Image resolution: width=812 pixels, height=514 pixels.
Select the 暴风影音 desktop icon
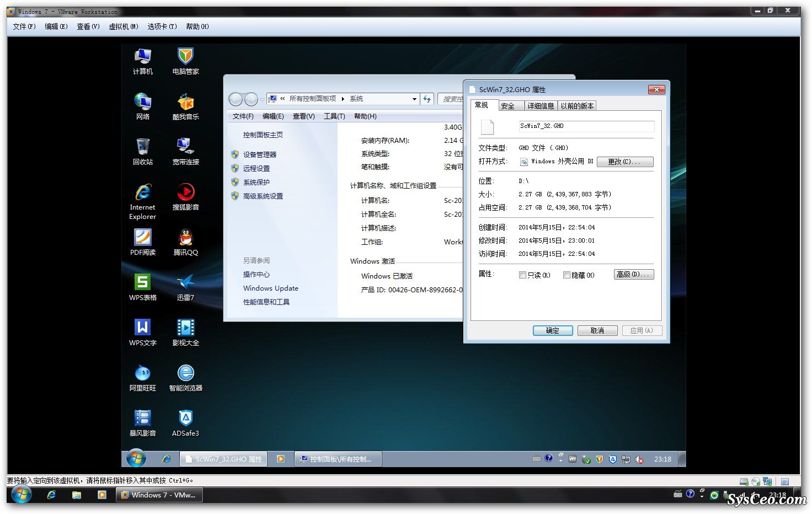[x=143, y=423]
